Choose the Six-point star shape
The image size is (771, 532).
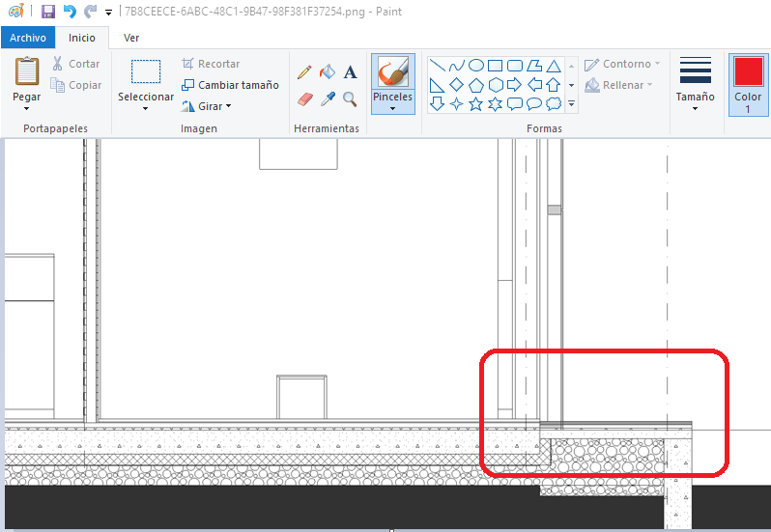point(495,103)
